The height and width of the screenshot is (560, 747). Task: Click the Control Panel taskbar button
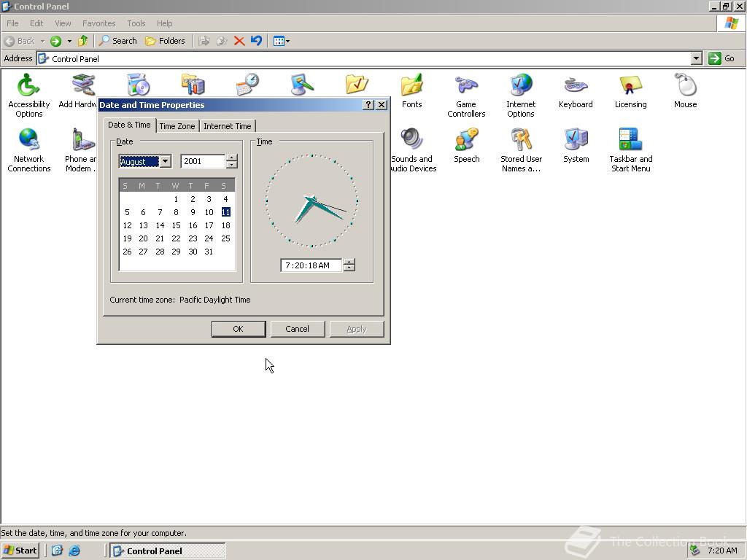point(168,551)
